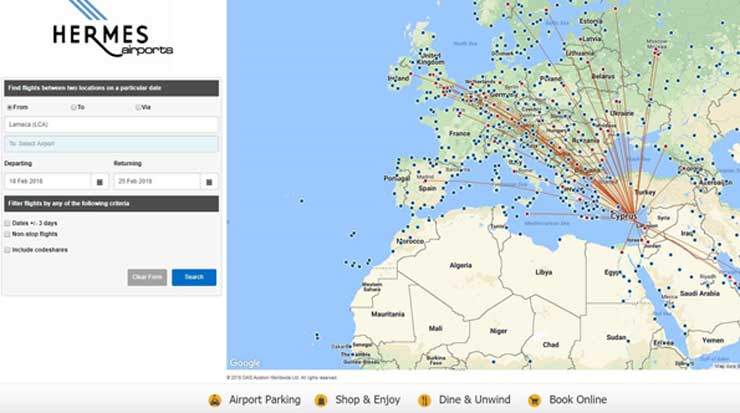Enable Dates +/- 3 days checkbox
The image size is (740, 413).
tap(8, 223)
